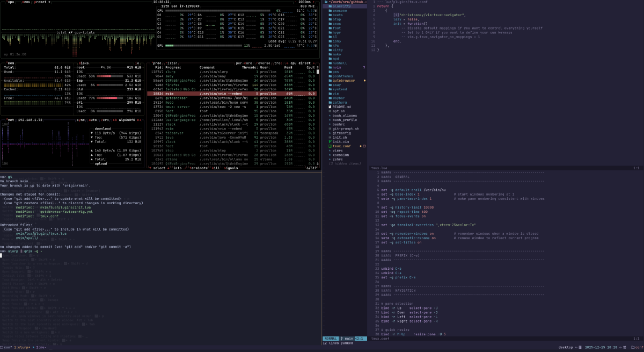Click the README.md file icon

pos(330,106)
